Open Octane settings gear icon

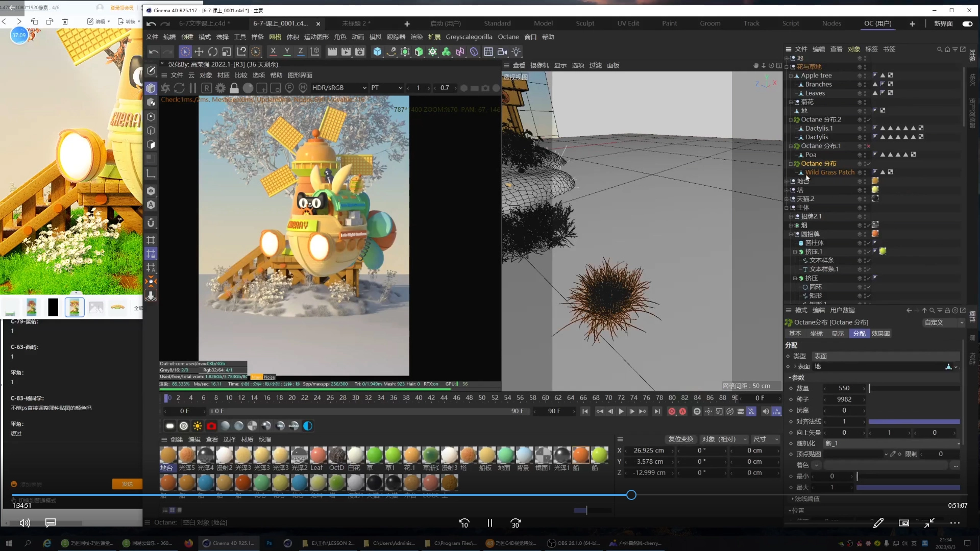tap(220, 88)
